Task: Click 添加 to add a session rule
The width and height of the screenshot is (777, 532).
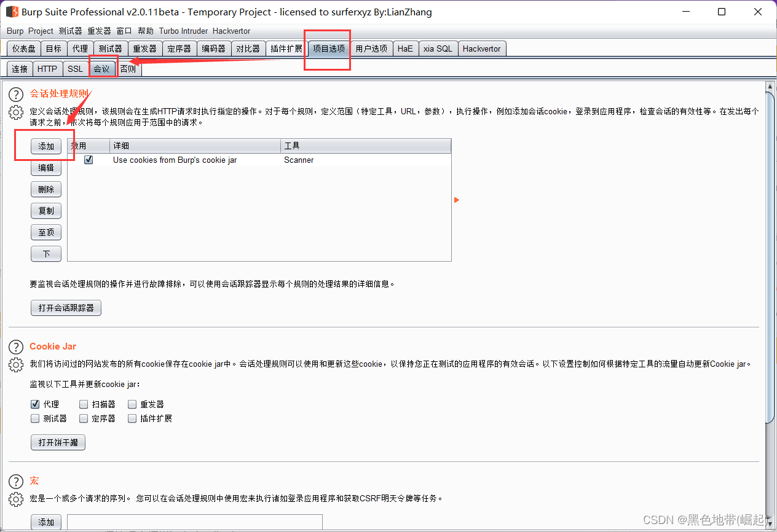Action: tap(46, 146)
